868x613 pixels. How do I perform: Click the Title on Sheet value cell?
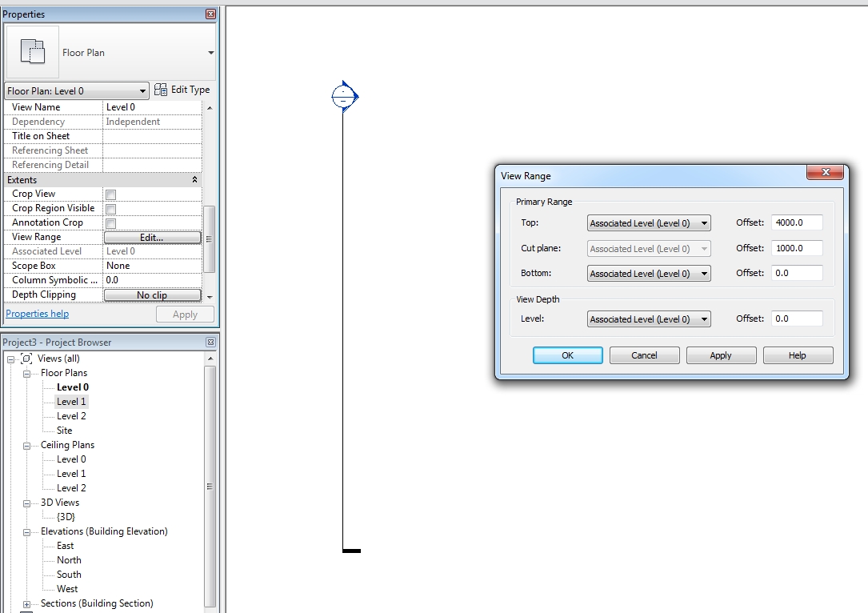point(152,136)
